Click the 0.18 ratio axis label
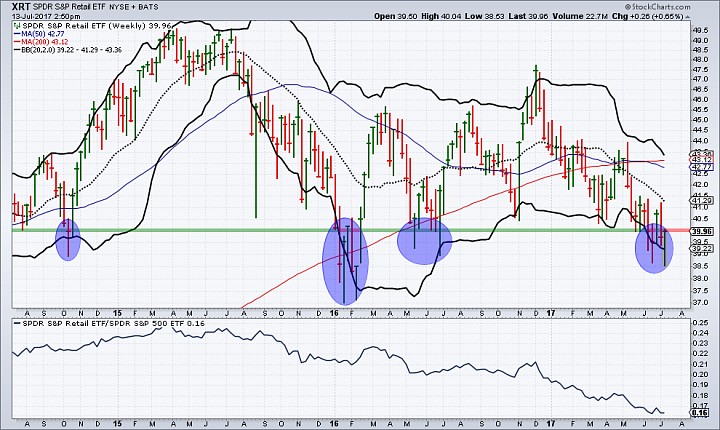The height and width of the screenshot is (430, 720). pos(700,396)
